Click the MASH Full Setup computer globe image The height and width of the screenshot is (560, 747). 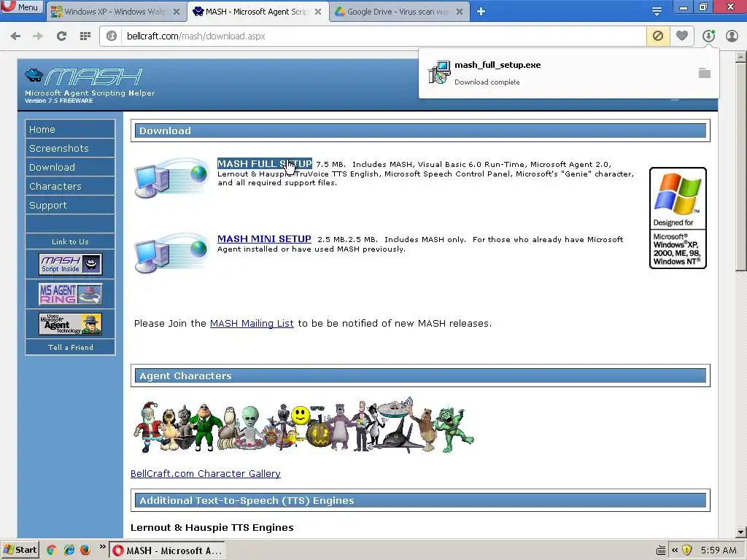coord(171,177)
